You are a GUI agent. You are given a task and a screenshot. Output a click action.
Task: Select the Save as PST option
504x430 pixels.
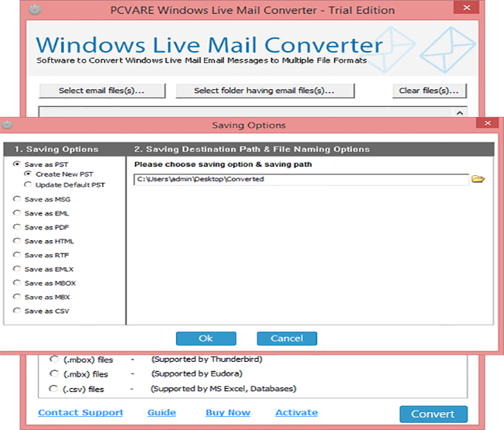pyautogui.click(x=17, y=163)
